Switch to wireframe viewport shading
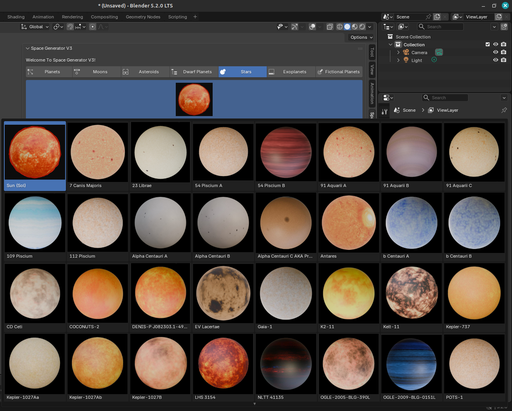 (340, 27)
